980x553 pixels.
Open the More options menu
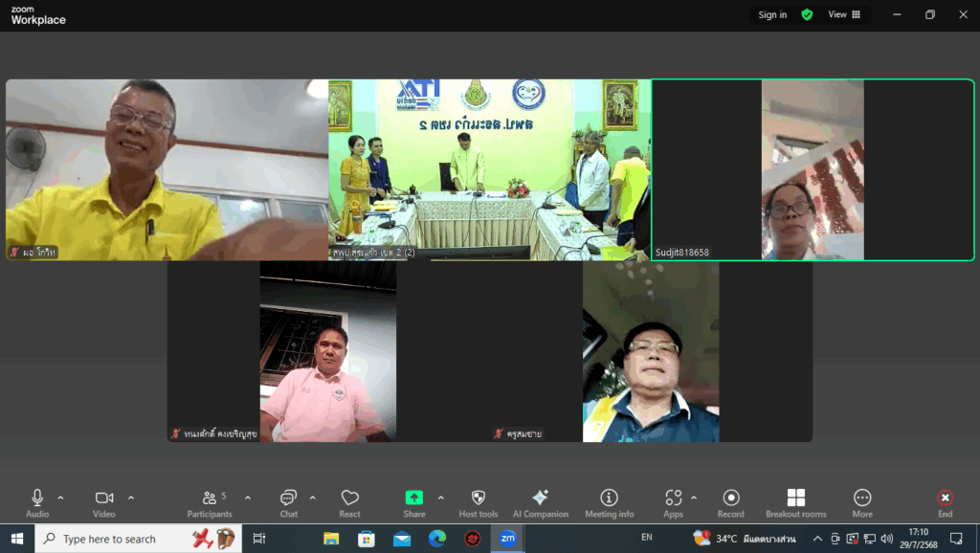861,502
